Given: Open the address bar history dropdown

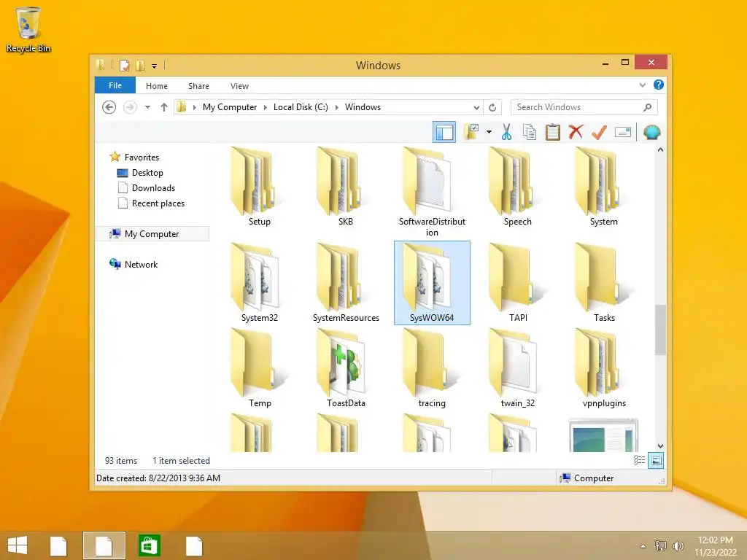Looking at the screenshot, I should pyautogui.click(x=476, y=108).
